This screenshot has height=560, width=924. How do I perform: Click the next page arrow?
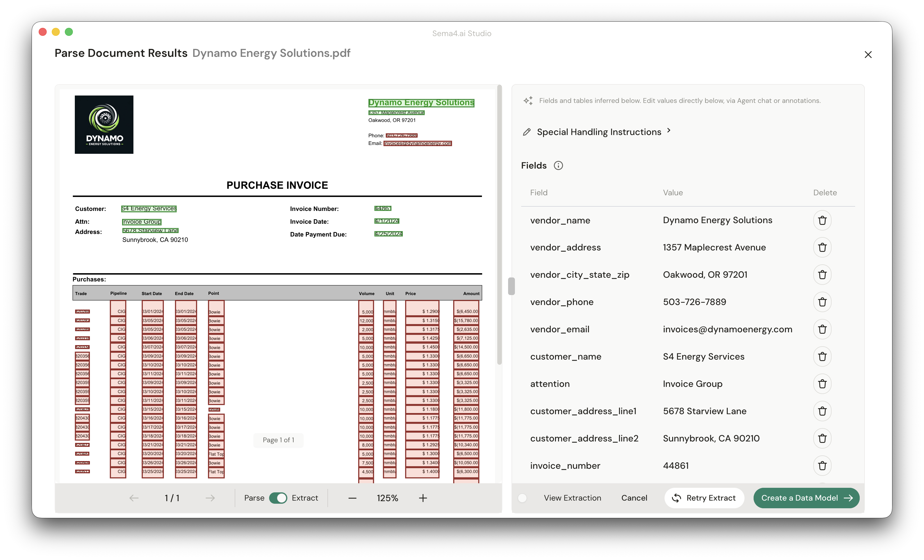[x=210, y=498]
